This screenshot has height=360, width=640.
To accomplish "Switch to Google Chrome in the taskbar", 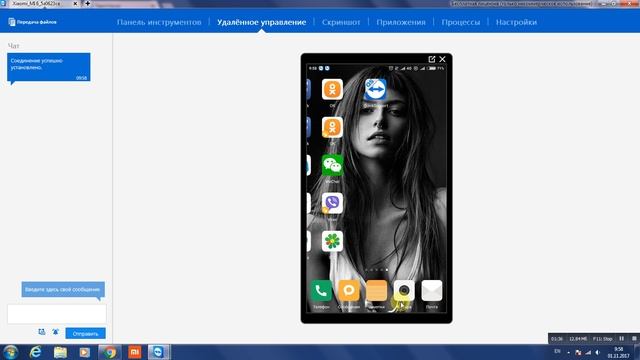I will (109, 352).
